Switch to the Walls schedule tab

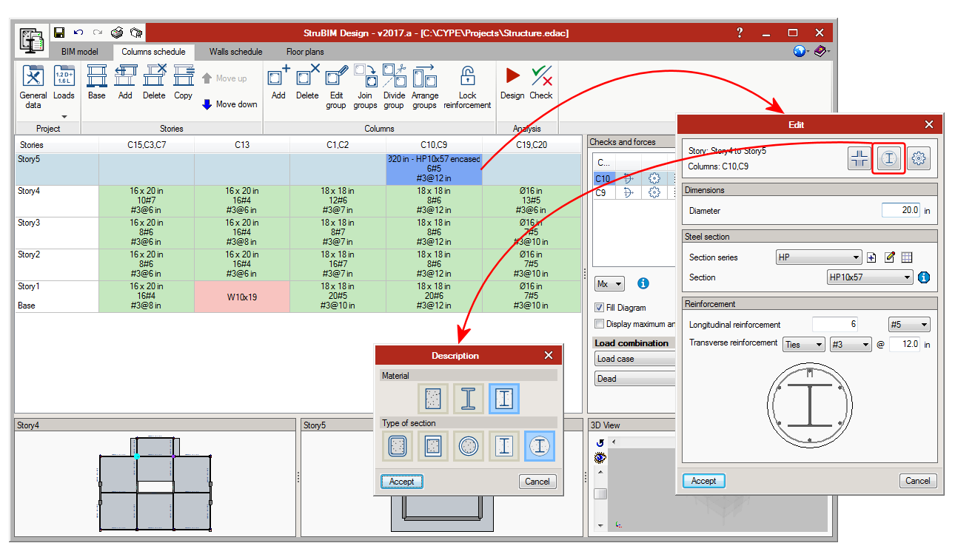[235, 52]
